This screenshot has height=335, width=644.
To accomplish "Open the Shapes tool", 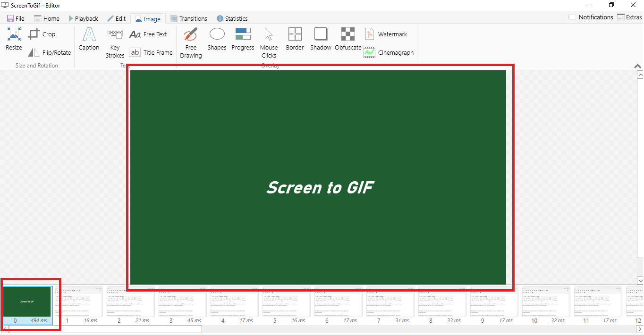I will (x=217, y=39).
